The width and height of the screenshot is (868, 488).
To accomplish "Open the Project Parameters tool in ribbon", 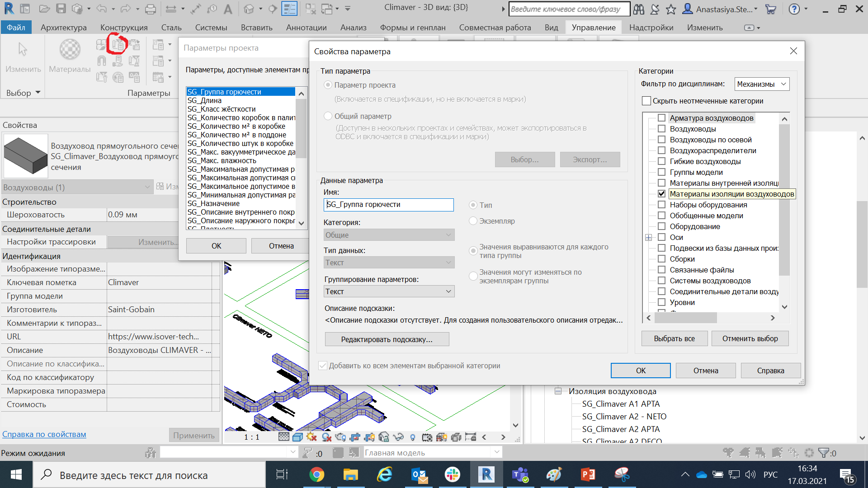I will pyautogui.click(x=118, y=45).
